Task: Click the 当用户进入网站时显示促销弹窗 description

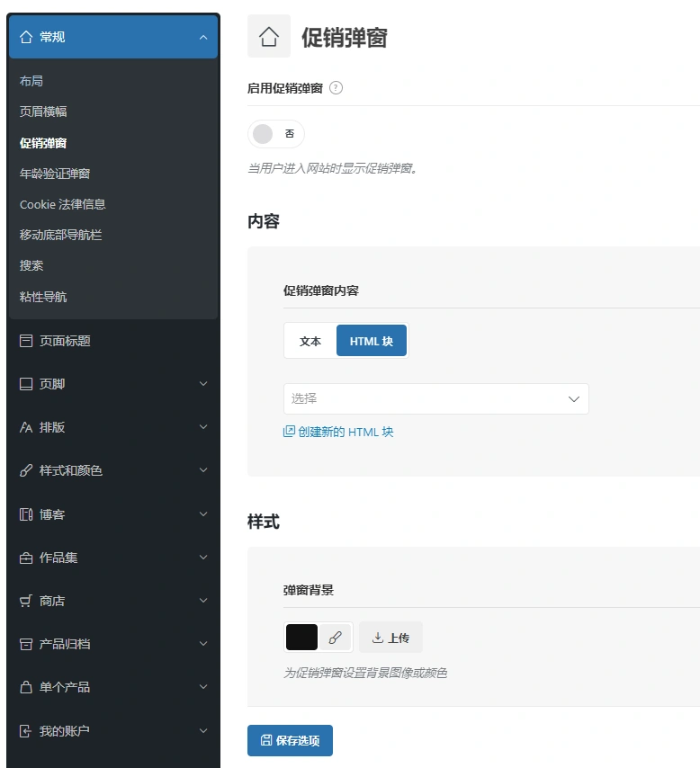Action: tap(332, 168)
